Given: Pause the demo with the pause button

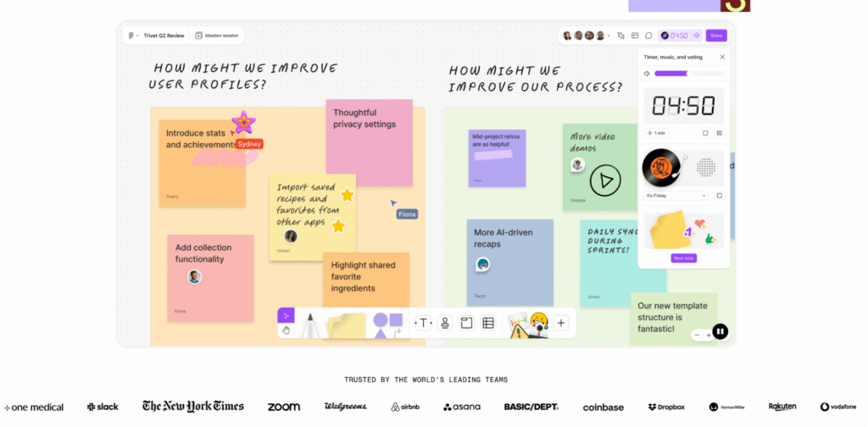Looking at the screenshot, I should [x=720, y=331].
